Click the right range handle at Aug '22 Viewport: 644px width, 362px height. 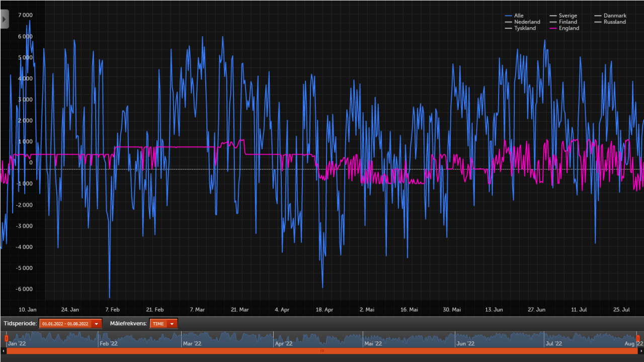(x=637, y=338)
